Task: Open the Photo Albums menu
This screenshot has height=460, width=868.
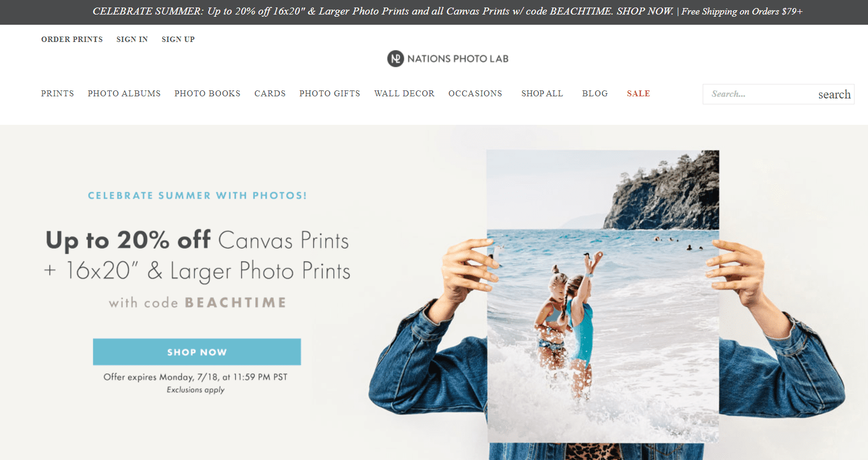Action: coord(124,94)
